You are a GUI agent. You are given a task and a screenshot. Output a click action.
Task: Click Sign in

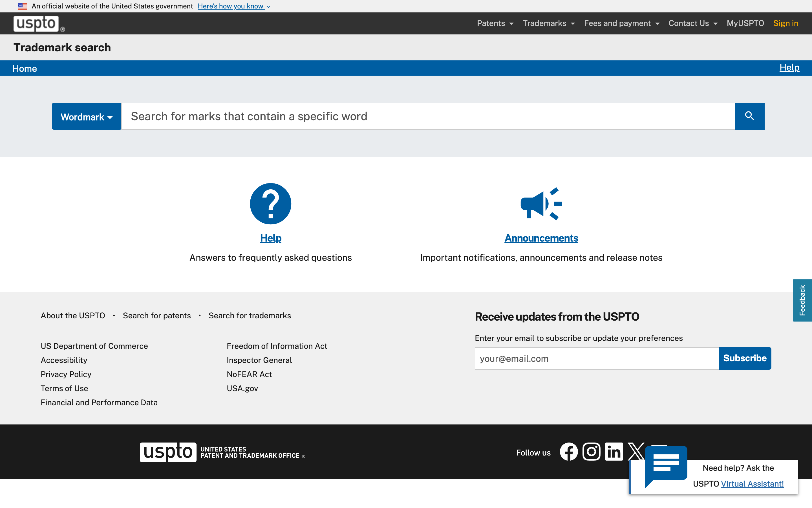pos(785,23)
